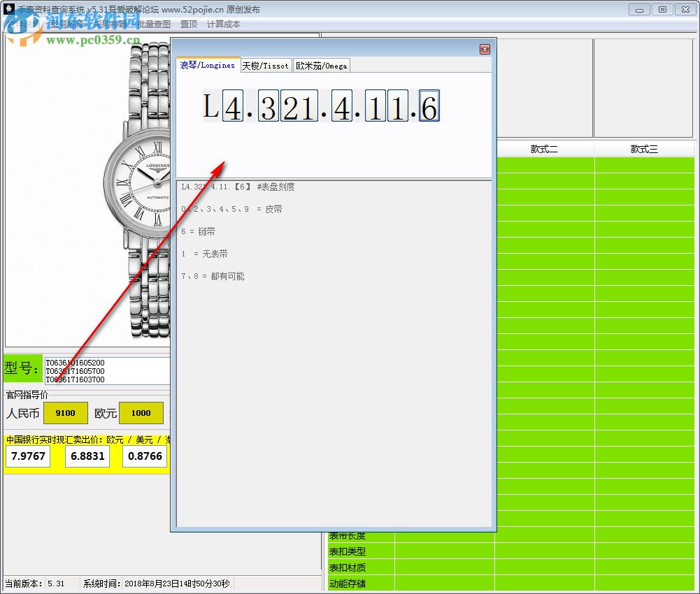The height and width of the screenshot is (594, 700).
Task: Switch to the 天梭/Tissot tab
Action: [x=265, y=66]
